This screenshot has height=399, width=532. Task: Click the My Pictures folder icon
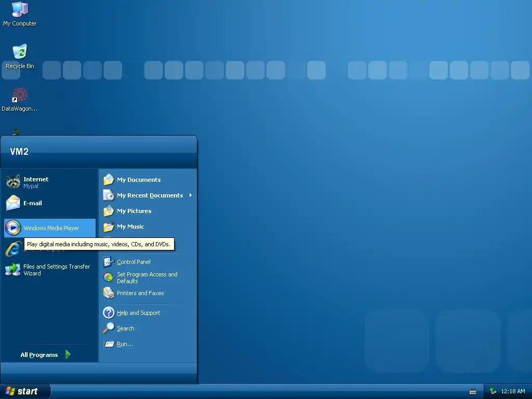click(x=109, y=211)
